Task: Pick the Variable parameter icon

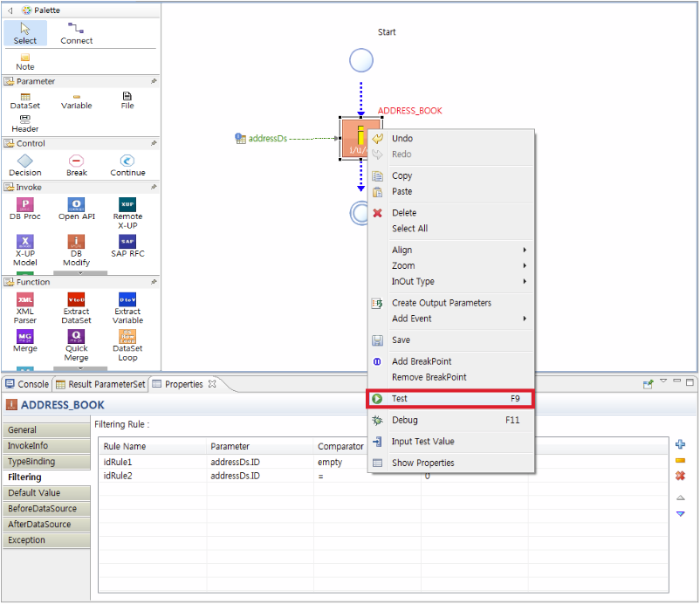Action: click(x=76, y=101)
